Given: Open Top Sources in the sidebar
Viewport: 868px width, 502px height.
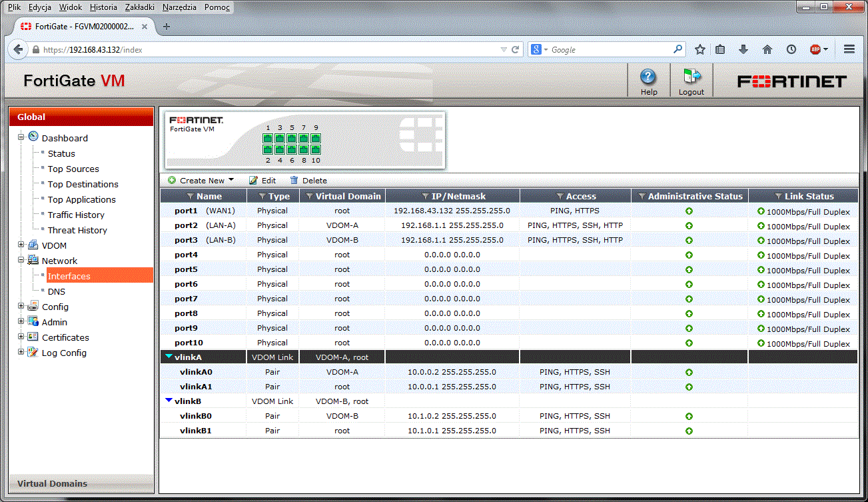Looking at the screenshot, I should (x=73, y=169).
